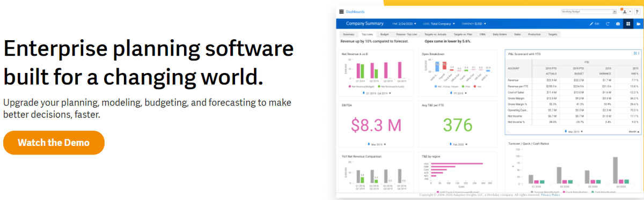Open the Daily Orders tab

click(500, 34)
